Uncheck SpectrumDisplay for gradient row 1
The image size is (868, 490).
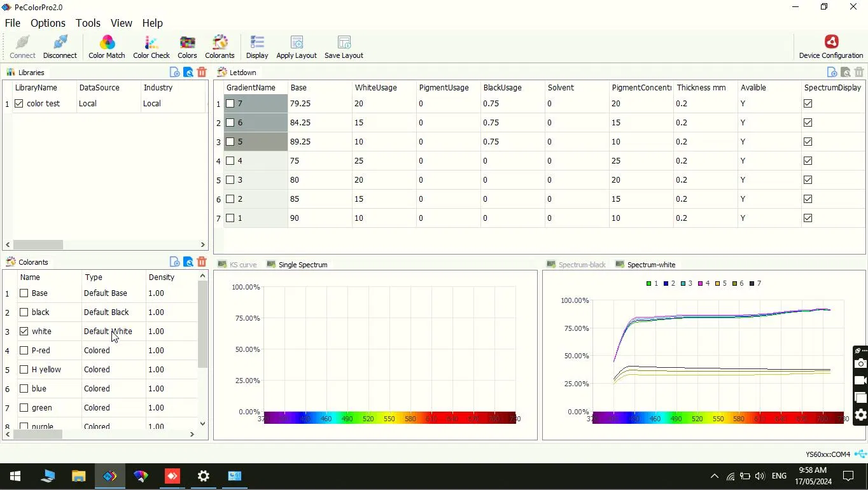point(808,103)
